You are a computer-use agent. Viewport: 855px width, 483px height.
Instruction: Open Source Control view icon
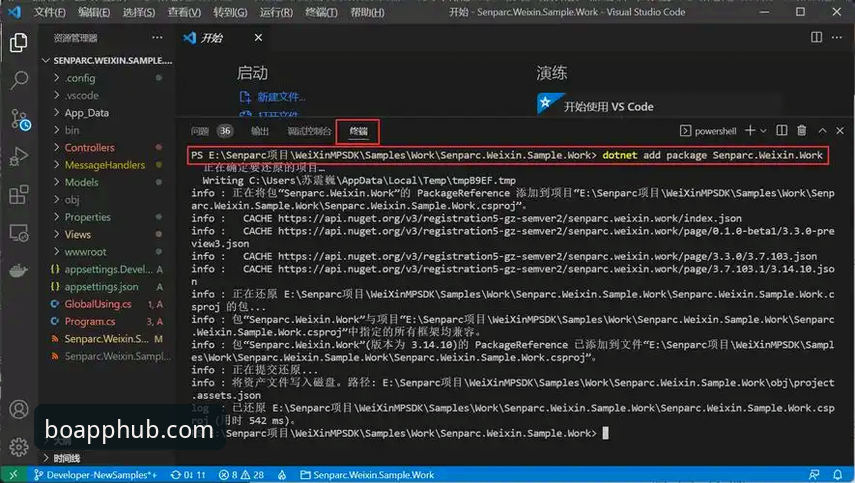click(20, 119)
